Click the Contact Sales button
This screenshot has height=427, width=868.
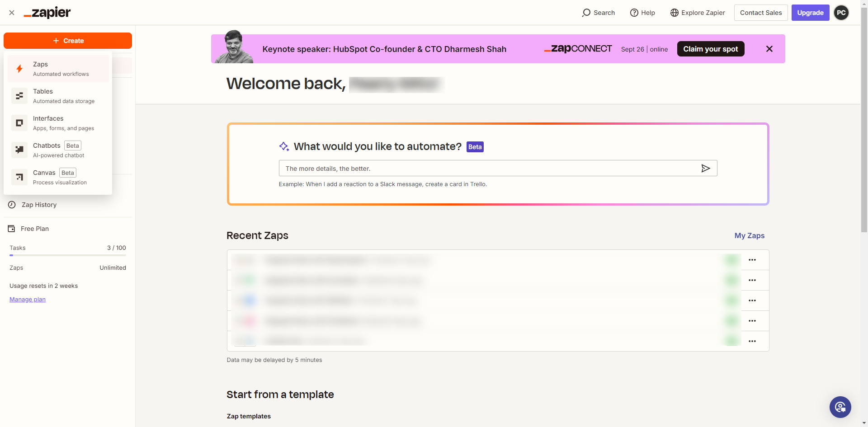point(761,13)
